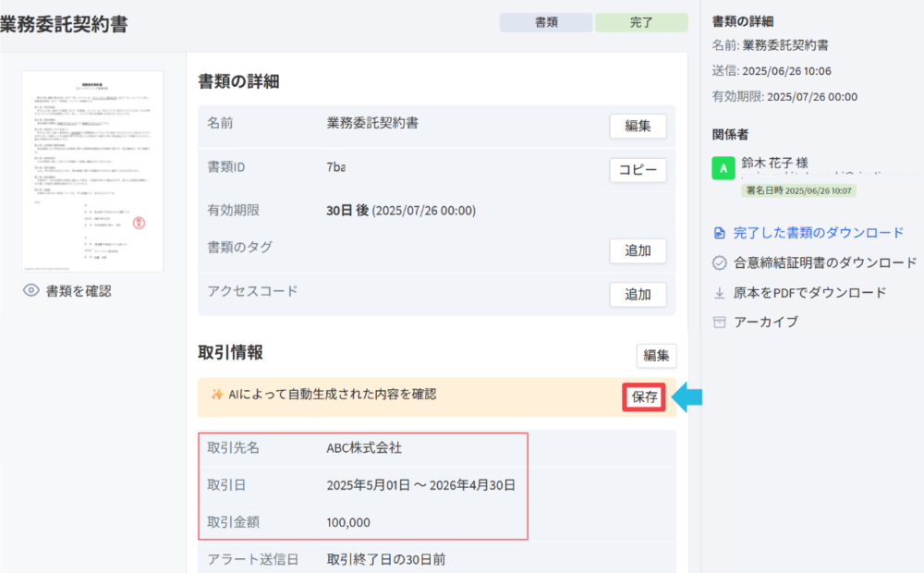Click 編集 button next to 取引情報 heading

pos(656,356)
